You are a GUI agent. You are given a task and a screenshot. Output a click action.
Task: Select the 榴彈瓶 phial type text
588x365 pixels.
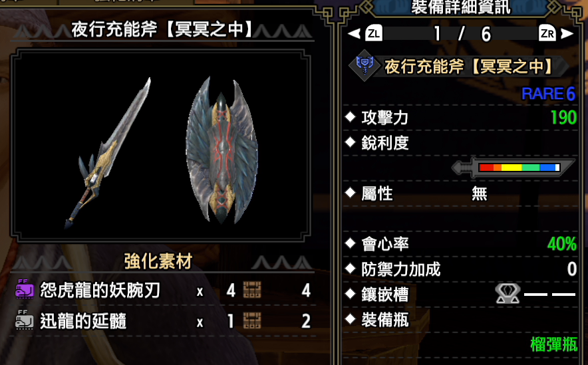tap(554, 344)
